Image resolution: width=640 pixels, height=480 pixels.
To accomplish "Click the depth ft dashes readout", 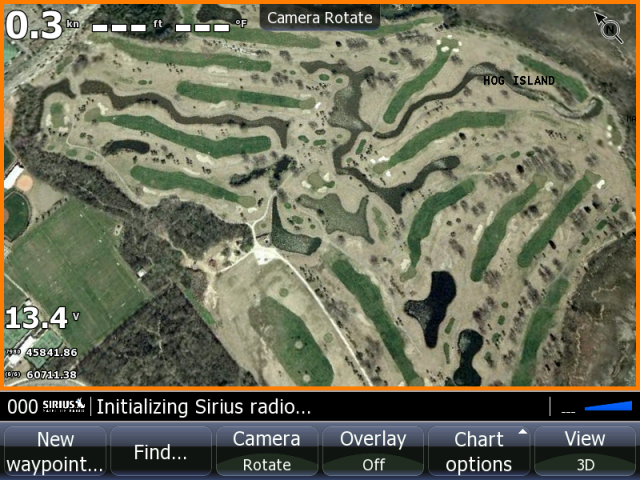I will (127, 26).
